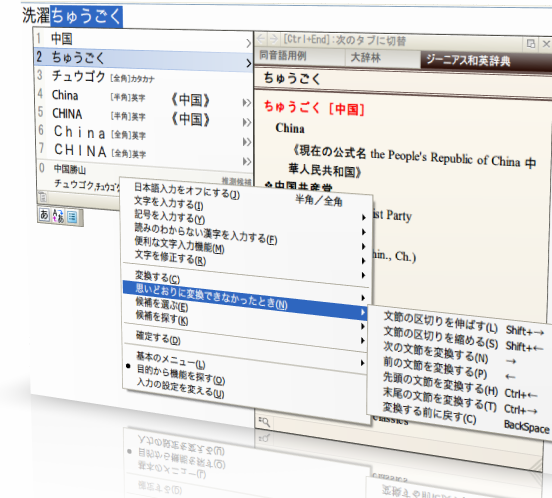Open 読みのわからない漢字を入力する menu item
The image size is (552, 498).
(x=206, y=234)
